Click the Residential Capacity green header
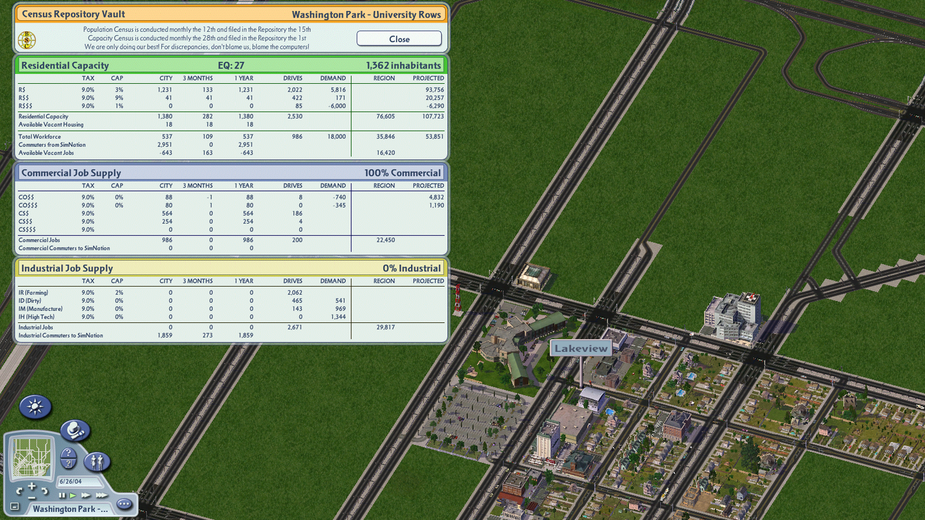The width and height of the screenshot is (925, 520). click(x=231, y=65)
